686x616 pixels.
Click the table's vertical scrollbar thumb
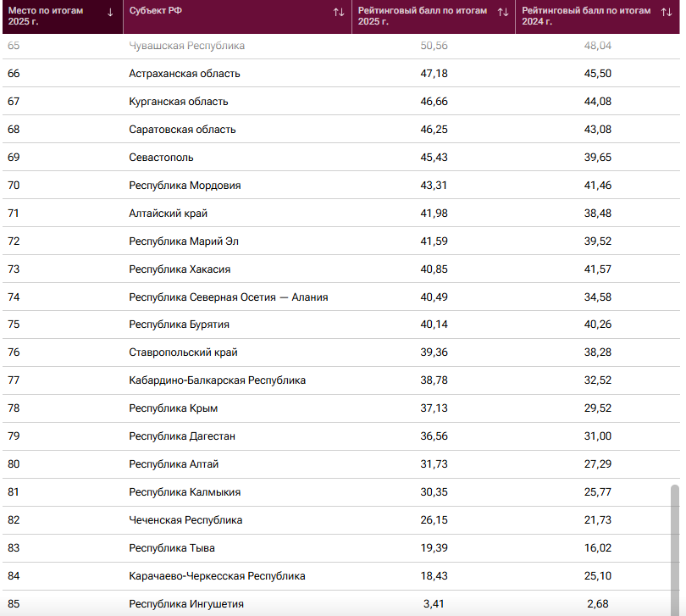675,550
